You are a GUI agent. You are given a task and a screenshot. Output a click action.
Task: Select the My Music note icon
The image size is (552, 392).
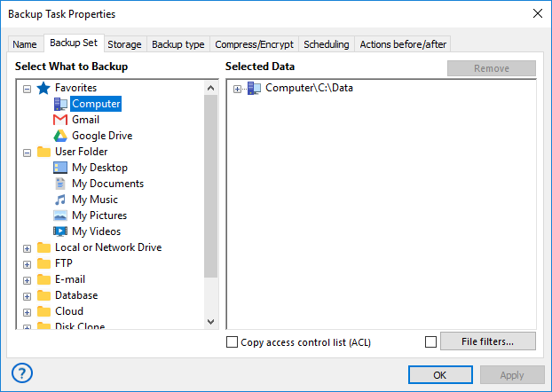(x=60, y=200)
